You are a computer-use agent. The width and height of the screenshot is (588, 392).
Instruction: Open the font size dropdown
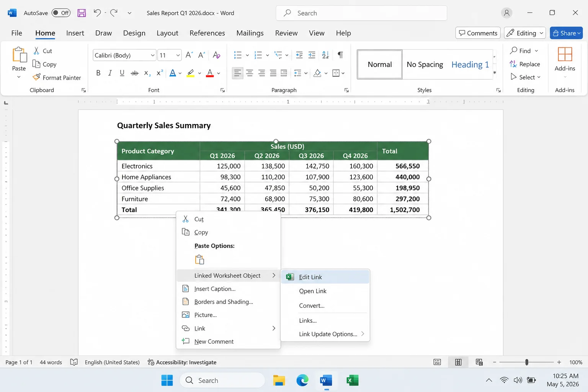[x=178, y=55]
